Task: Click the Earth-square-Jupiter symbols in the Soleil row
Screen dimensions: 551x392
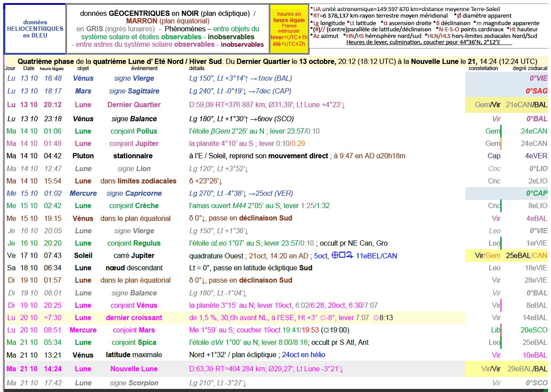Action: coord(342,255)
